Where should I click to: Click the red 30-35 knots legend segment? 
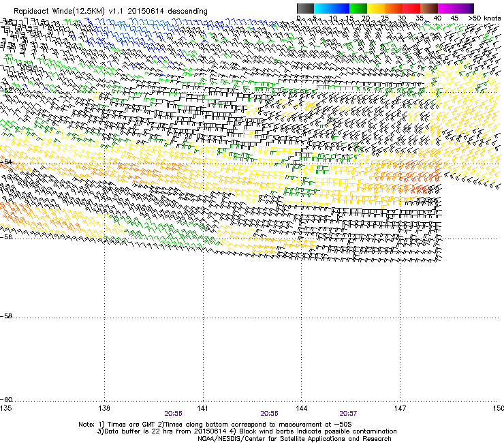click(x=411, y=8)
